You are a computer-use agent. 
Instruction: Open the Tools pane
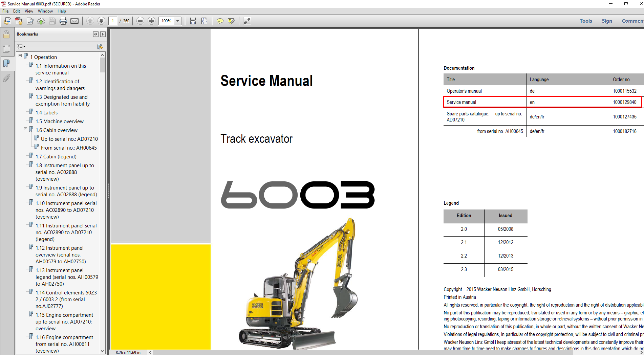click(586, 21)
